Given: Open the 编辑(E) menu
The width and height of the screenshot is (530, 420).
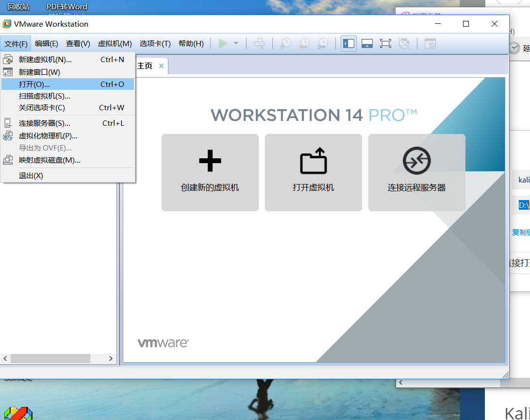Looking at the screenshot, I should [46, 44].
